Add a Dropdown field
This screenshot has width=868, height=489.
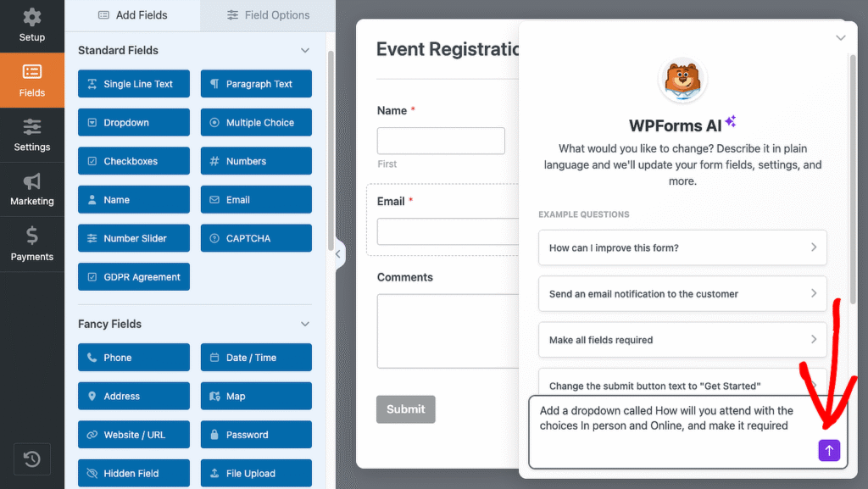(x=133, y=122)
